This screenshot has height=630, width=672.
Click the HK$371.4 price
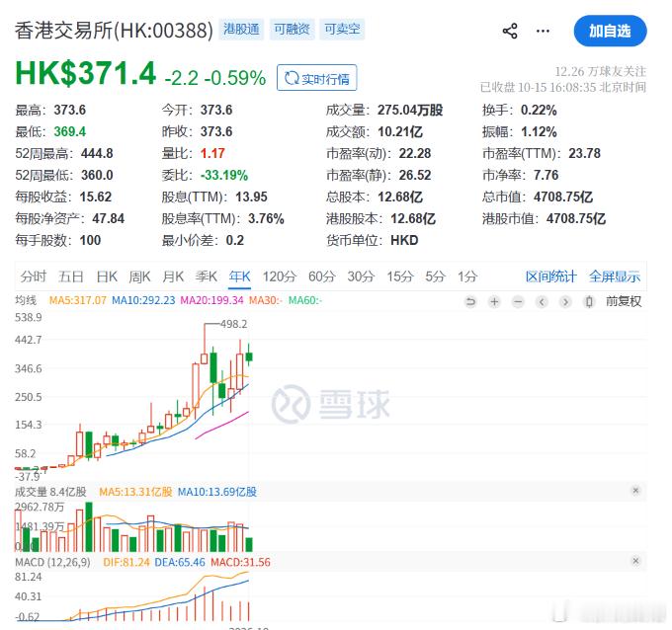pos(85,74)
